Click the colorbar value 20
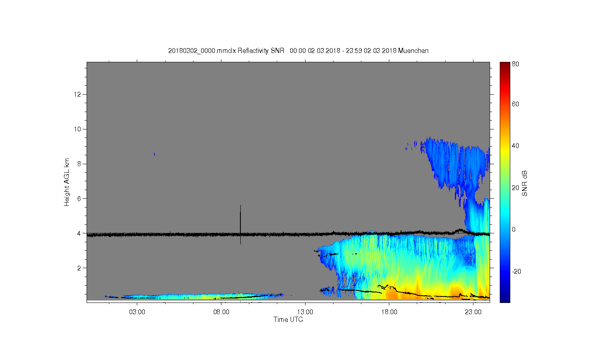The width and height of the screenshot is (607, 364). point(516,188)
